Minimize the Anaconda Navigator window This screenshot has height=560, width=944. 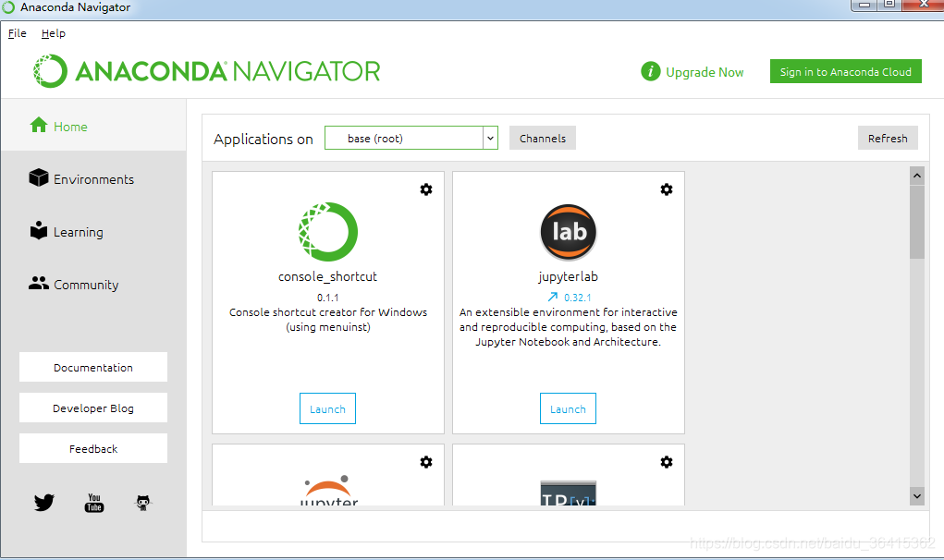pyautogui.click(x=864, y=5)
